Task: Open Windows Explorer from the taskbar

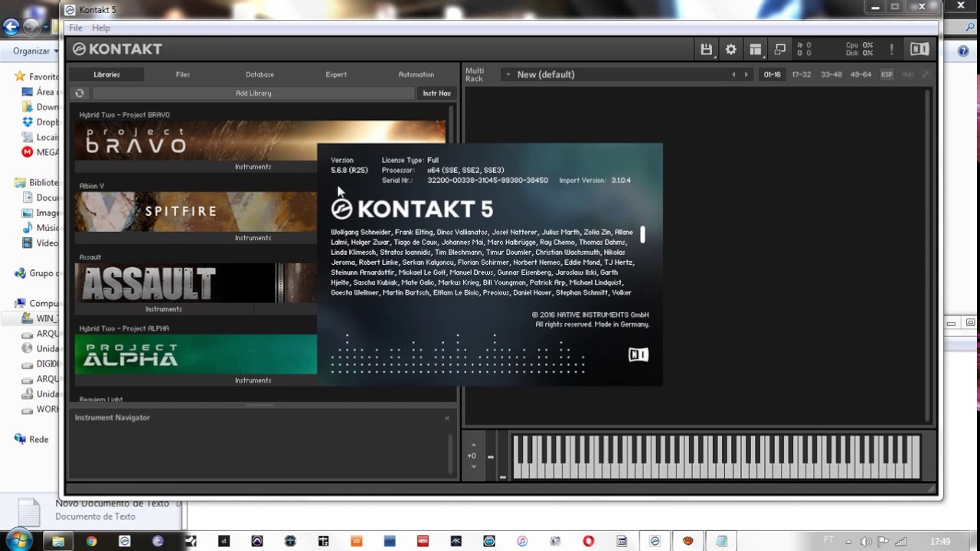Action: (x=58, y=541)
